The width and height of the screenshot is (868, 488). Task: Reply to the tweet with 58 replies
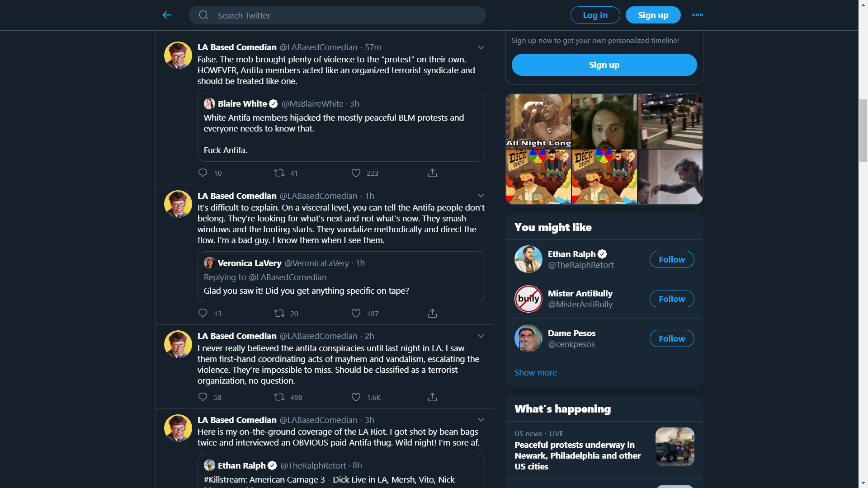(x=203, y=397)
